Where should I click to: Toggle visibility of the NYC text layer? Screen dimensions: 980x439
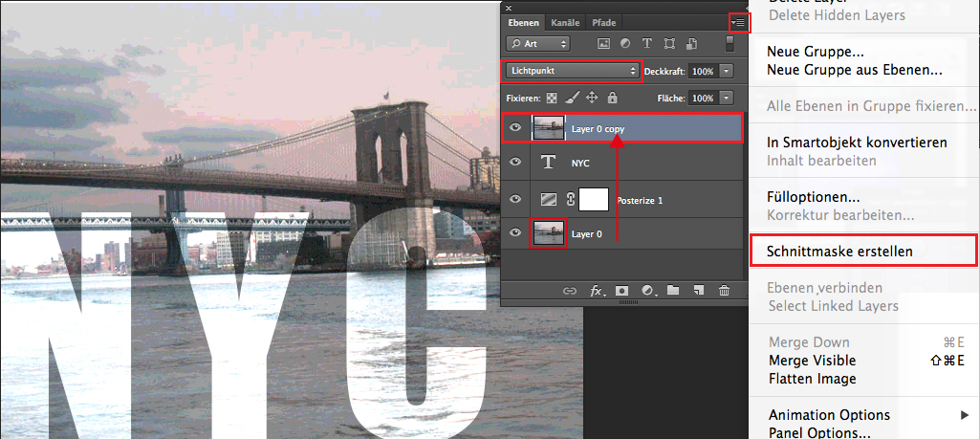(515, 163)
